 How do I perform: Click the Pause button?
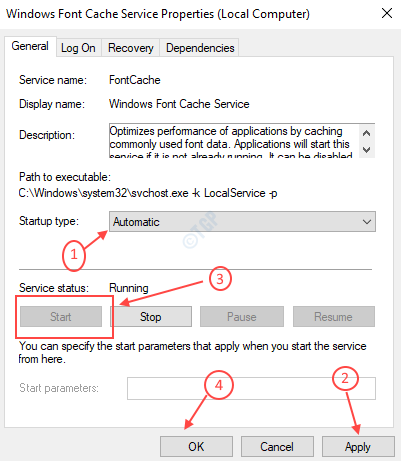point(242,317)
